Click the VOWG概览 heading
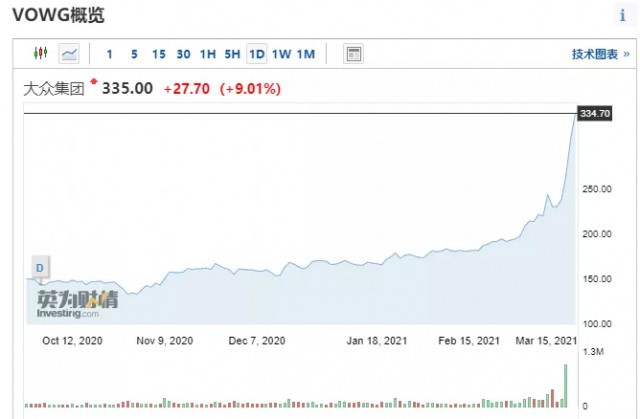The height and width of the screenshot is (419, 640). (x=58, y=15)
